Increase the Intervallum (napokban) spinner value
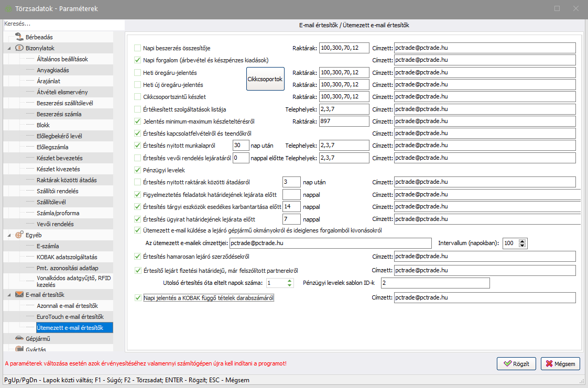Image resolution: width=588 pixels, height=388 pixels. 522,241
